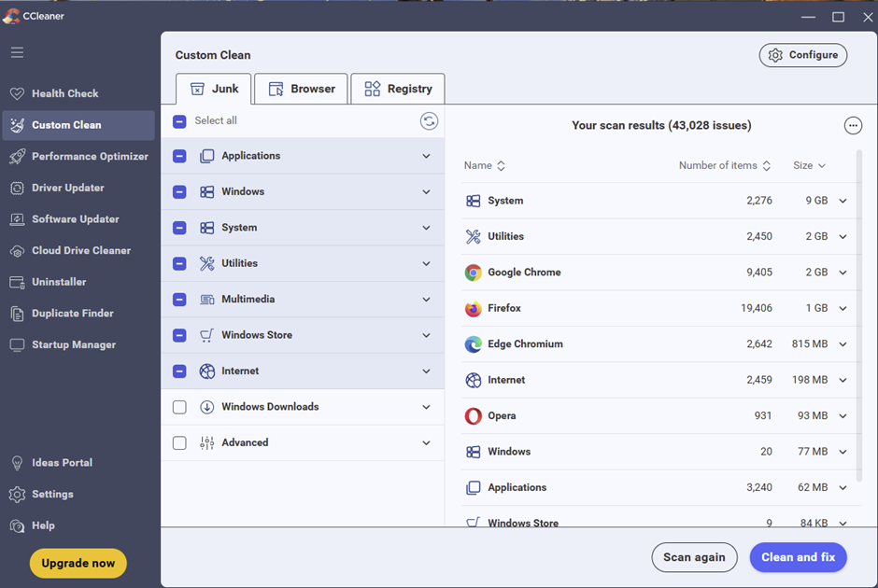The image size is (878, 588).
Task: Open the hamburger menu in sidebar
Action: tap(17, 52)
